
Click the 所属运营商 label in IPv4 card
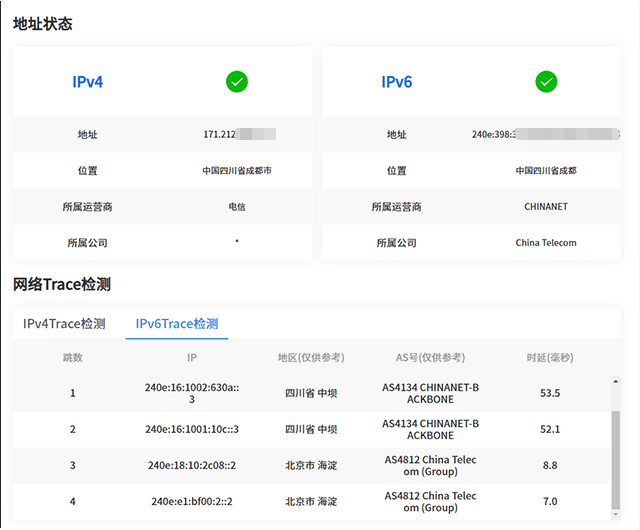(87, 207)
